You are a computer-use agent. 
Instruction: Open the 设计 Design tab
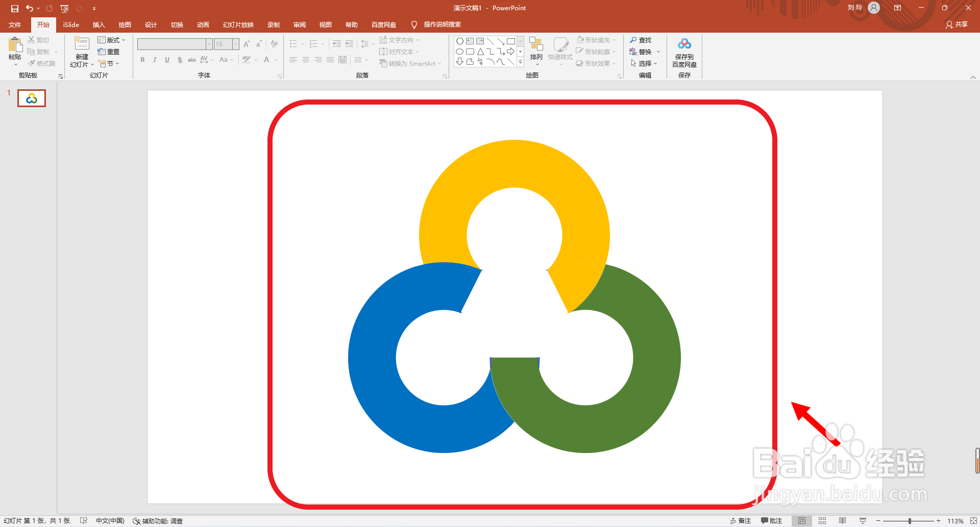coord(151,24)
